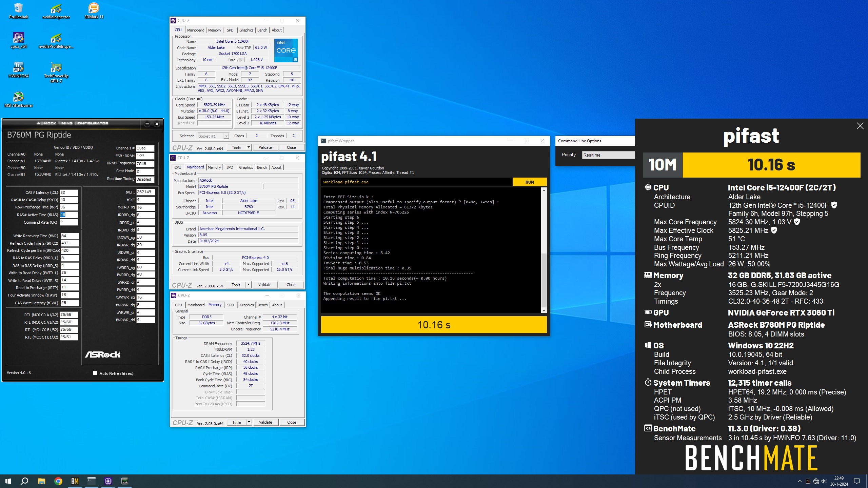The image size is (868, 488).
Task: Open nvidiaProfileInspector desktop icon
Action: pyautogui.click(x=56, y=40)
